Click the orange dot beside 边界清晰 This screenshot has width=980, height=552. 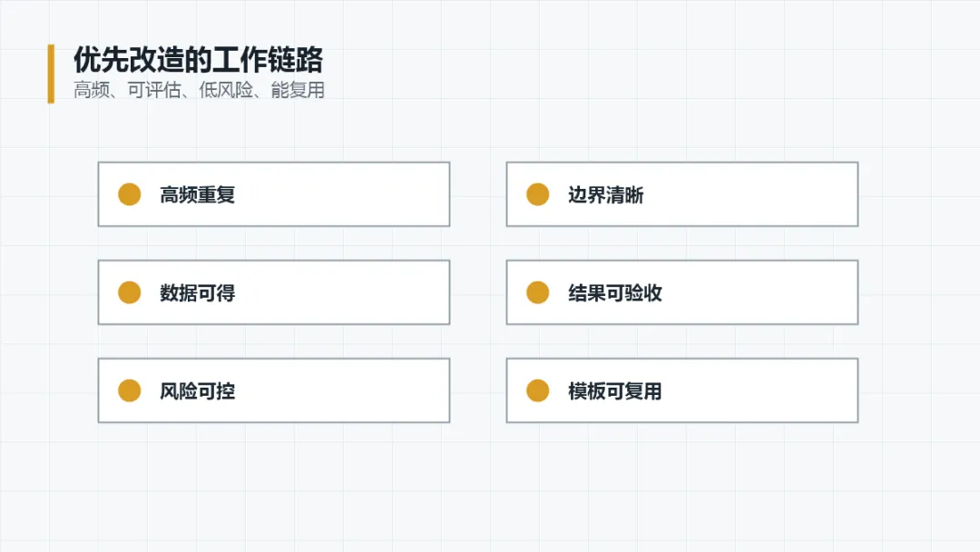537,194
